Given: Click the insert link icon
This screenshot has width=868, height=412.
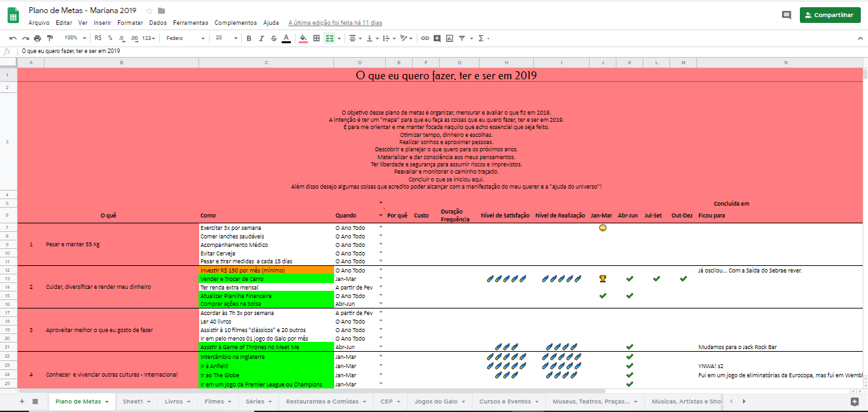Looking at the screenshot, I should [x=425, y=38].
